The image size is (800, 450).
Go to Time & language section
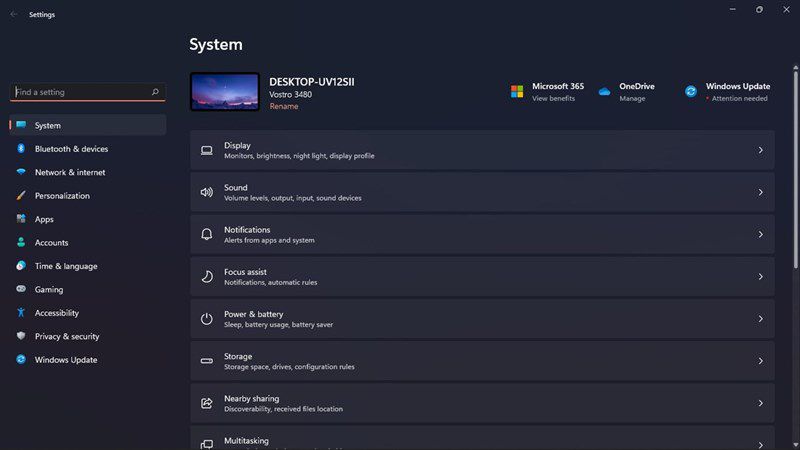(x=88, y=266)
